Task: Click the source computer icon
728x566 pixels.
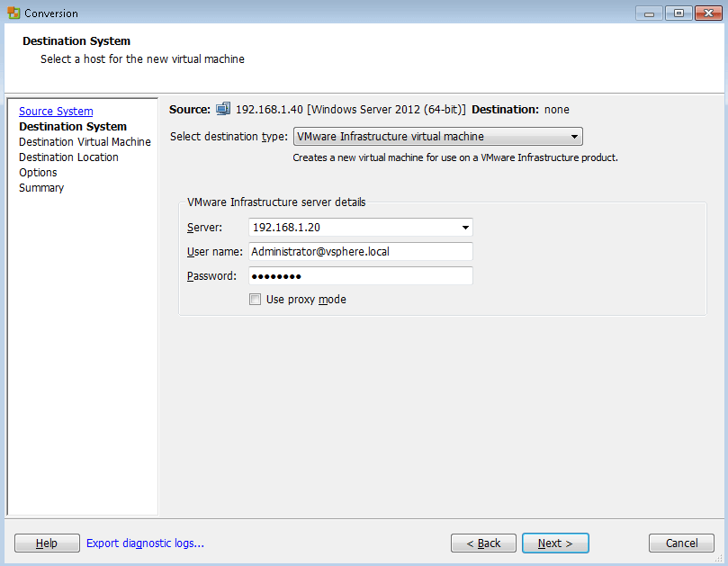Action: pos(223,109)
